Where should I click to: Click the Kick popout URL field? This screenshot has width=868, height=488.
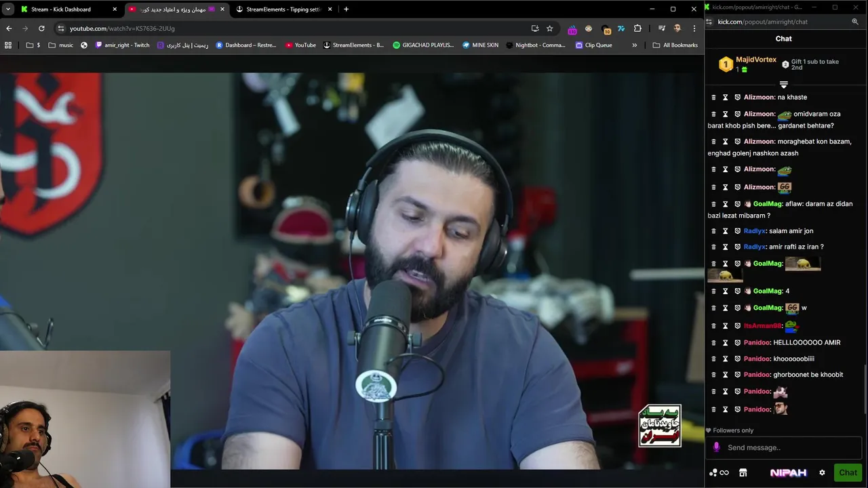coord(763,22)
